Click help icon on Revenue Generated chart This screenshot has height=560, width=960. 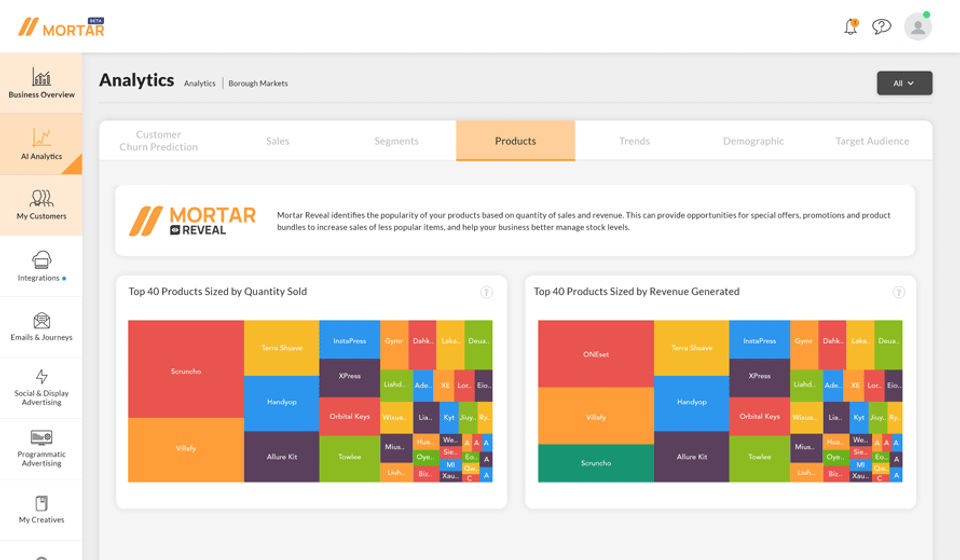tap(898, 292)
